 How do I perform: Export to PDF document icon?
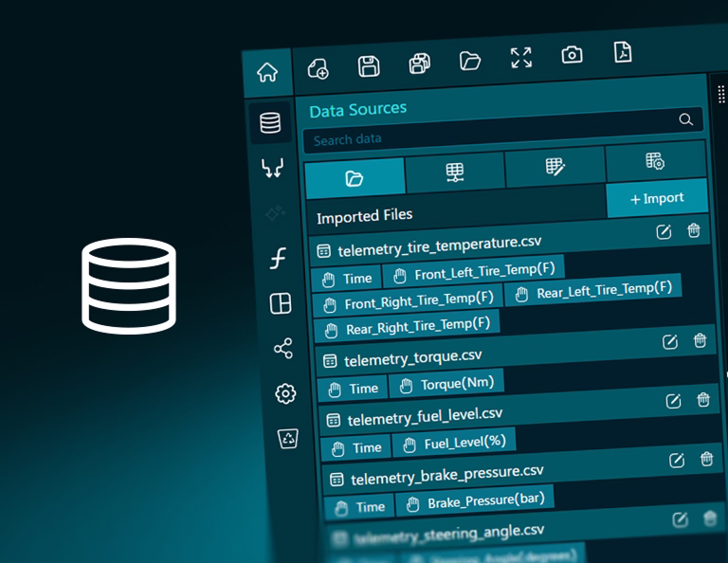tap(622, 52)
